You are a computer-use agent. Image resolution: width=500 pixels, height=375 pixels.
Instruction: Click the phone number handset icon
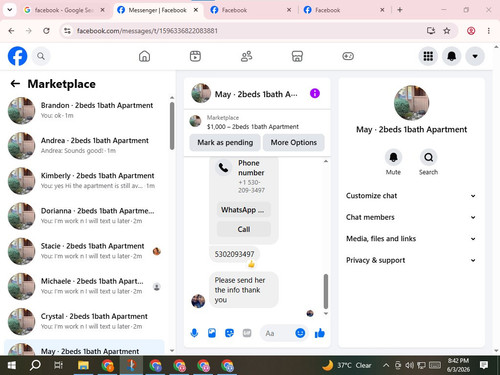coord(223,168)
